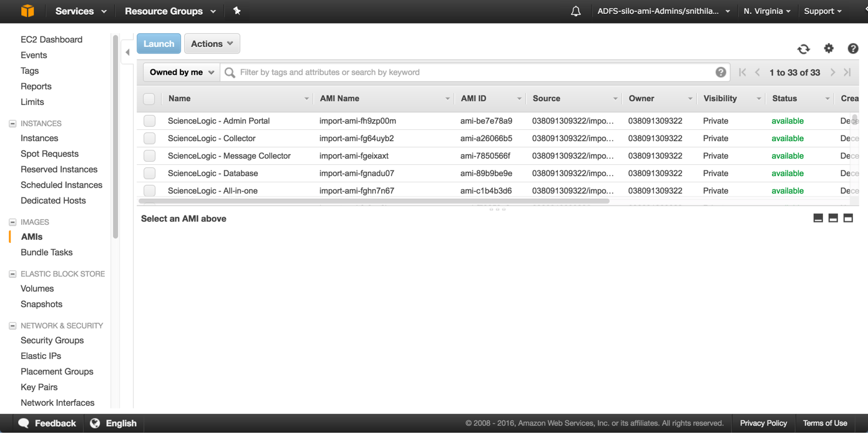Collapse the ELASTIC BLOCK STORE section
The height and width of the screenshot is (434, 868).
[12, 274]
